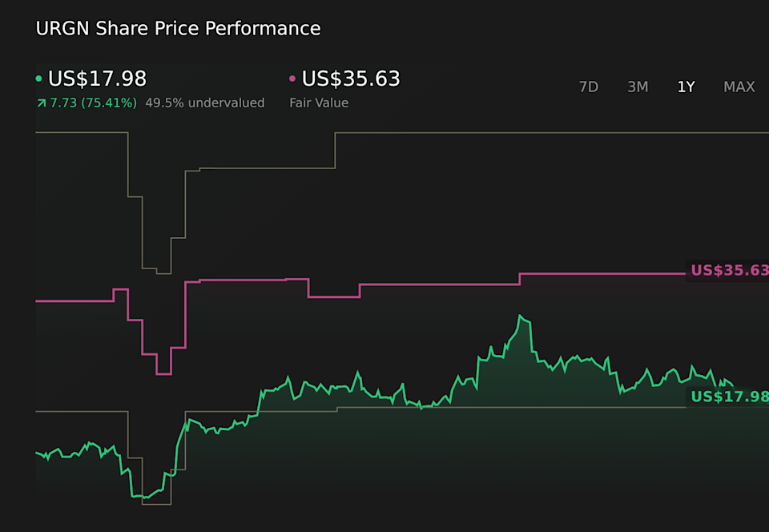Click the US$35.63 price marker label
Screen dimensions: 769x532
click(x=727, y=271)
